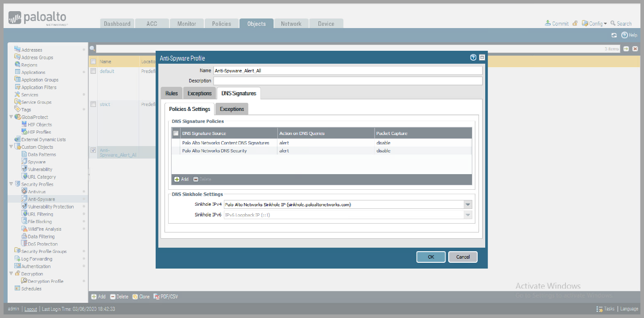Click the Name field of the profile

[348, 70]
